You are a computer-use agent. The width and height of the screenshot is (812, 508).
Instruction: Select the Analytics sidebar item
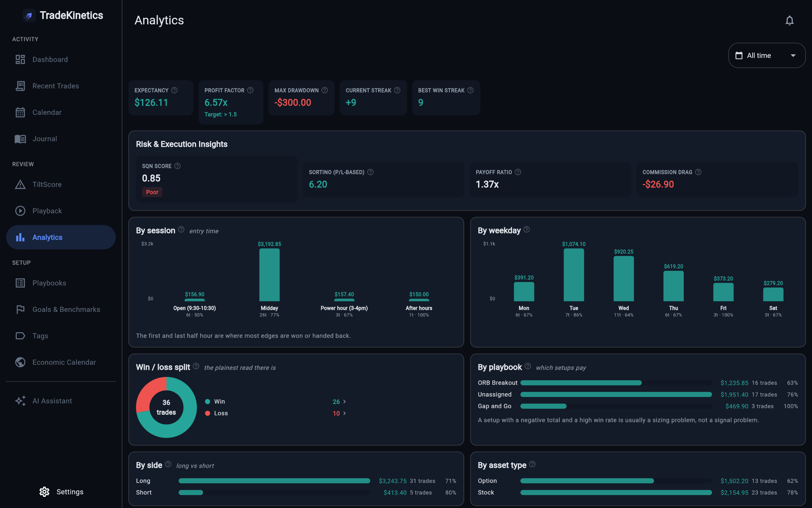point(61,237)
